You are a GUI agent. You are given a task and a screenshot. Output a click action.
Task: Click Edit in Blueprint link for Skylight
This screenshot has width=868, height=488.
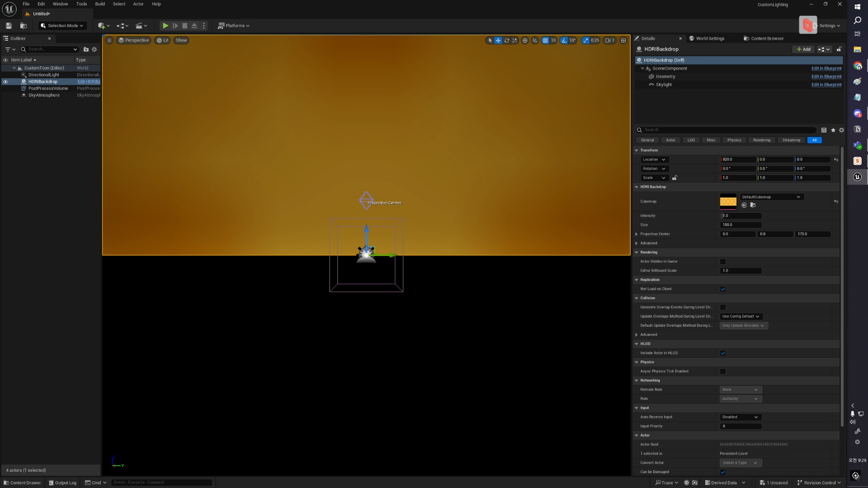click(x=826, y=84)
